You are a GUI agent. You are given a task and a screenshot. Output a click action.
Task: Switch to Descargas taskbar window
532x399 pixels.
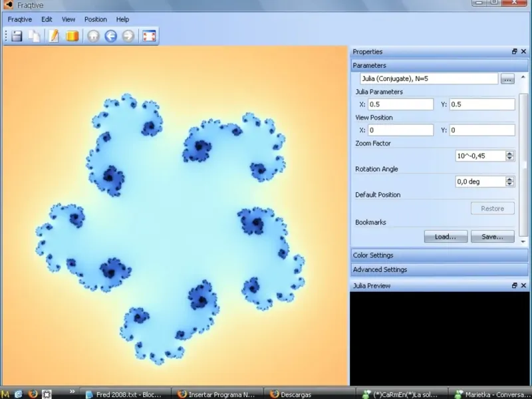pyautogui.click(x=309, y=394)
